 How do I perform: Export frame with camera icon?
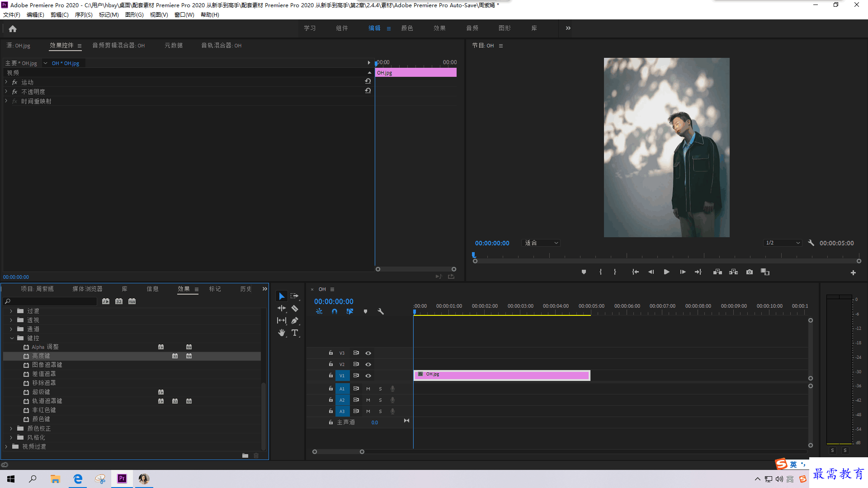(x=750, y=272)
